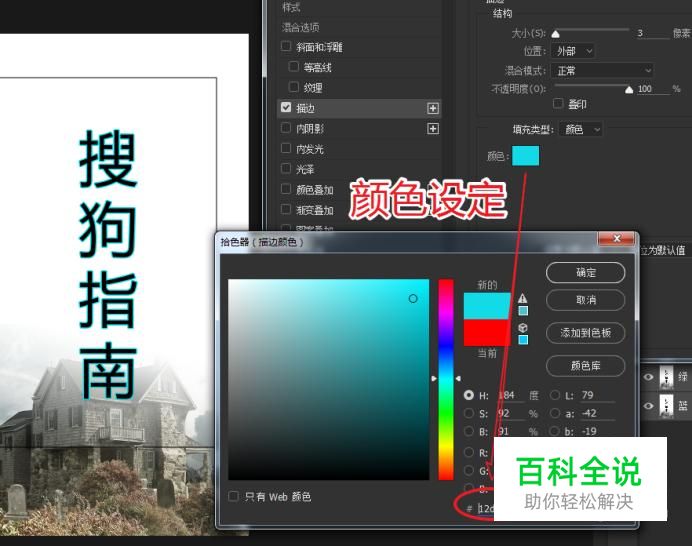Click the b value field showing -19
This screenshot has height=546, width=692.
point(597,431)
